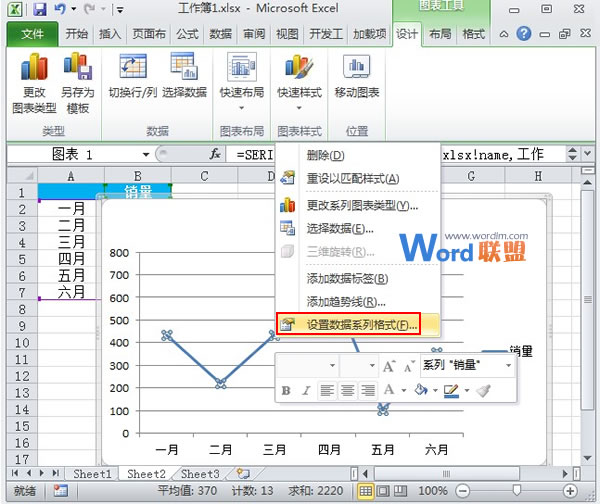Switch to Page Layout view
The width and height of the screenshot is (600, 504).
click(x=383, y=491)
